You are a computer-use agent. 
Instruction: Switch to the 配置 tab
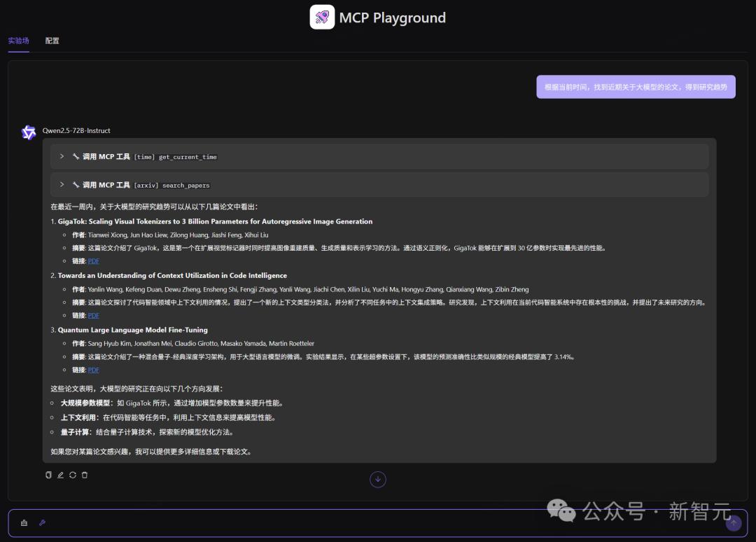click(52, 41)
